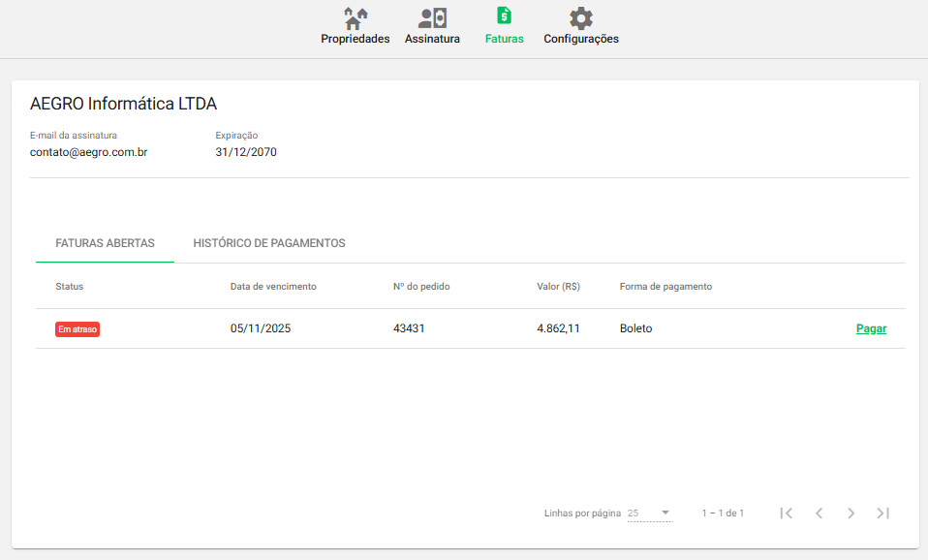
Task: Switch to Faturas Abertas tab
Action: click(105, 243)
